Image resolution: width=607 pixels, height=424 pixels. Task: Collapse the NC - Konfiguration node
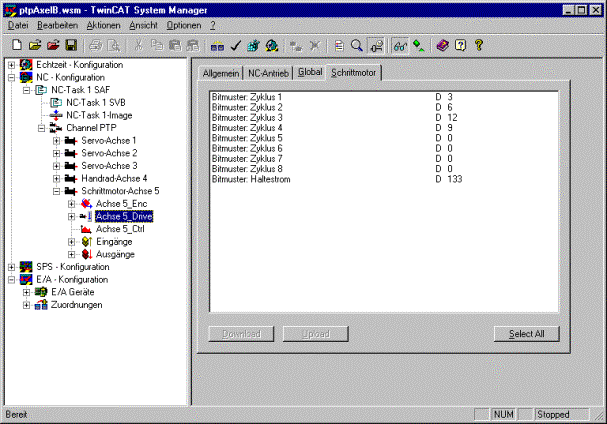12,77
